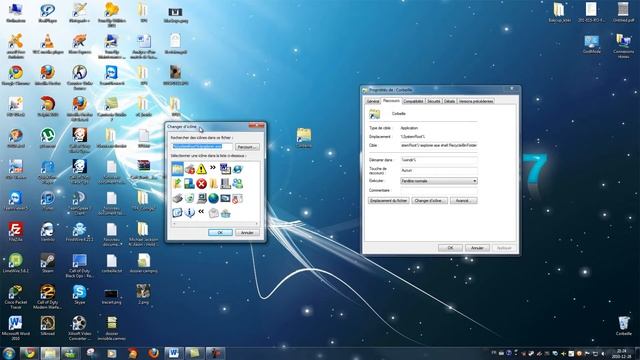
Task: Choose the two users icon
Action: click(238, 184)
